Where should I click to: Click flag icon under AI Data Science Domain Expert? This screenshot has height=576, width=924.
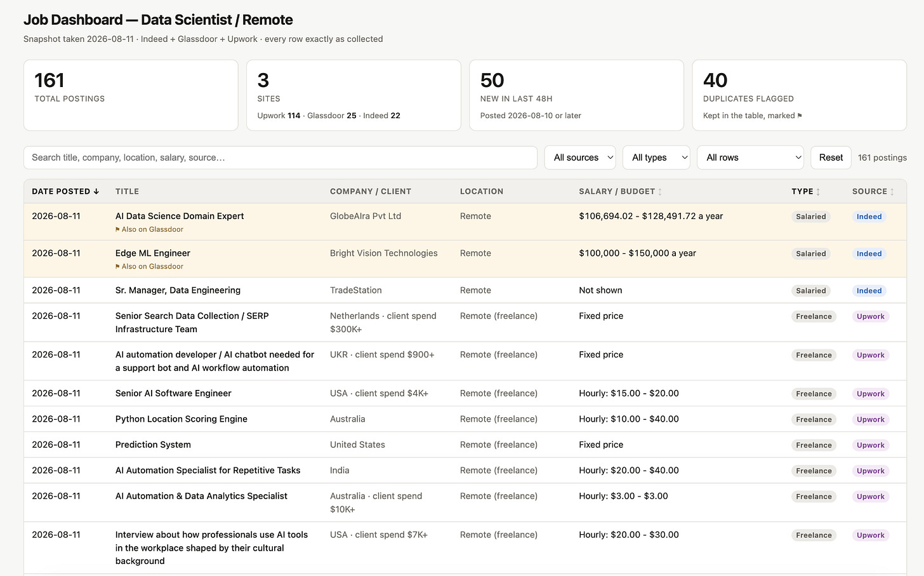(117, 230)
